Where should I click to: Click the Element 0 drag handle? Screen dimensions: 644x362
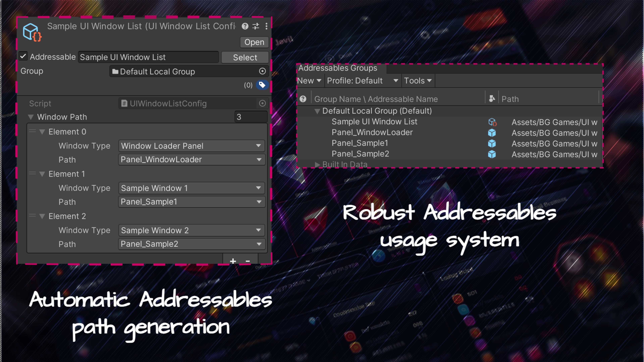pos(33,131)
